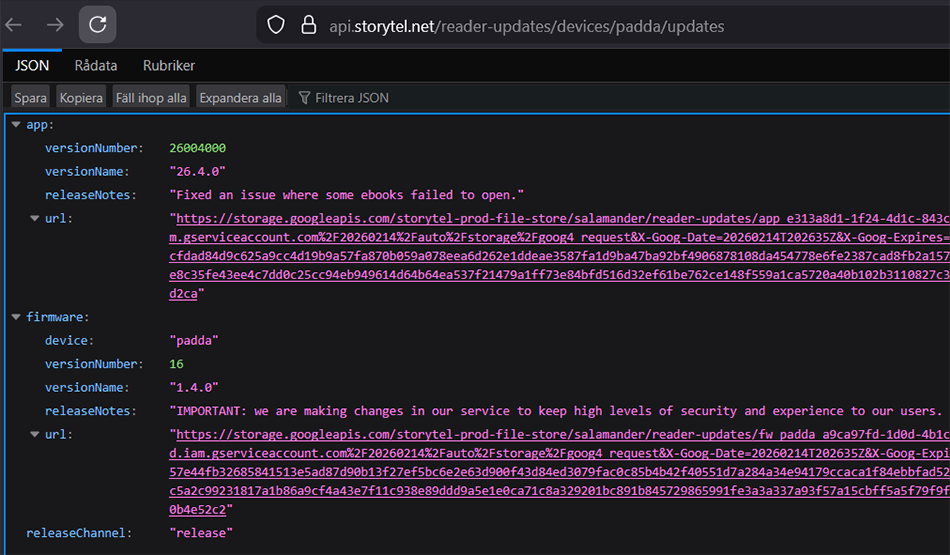Screen dimensions: 950x555
Task: Click the padlock site security icon
Action: (x=308, y=25)
